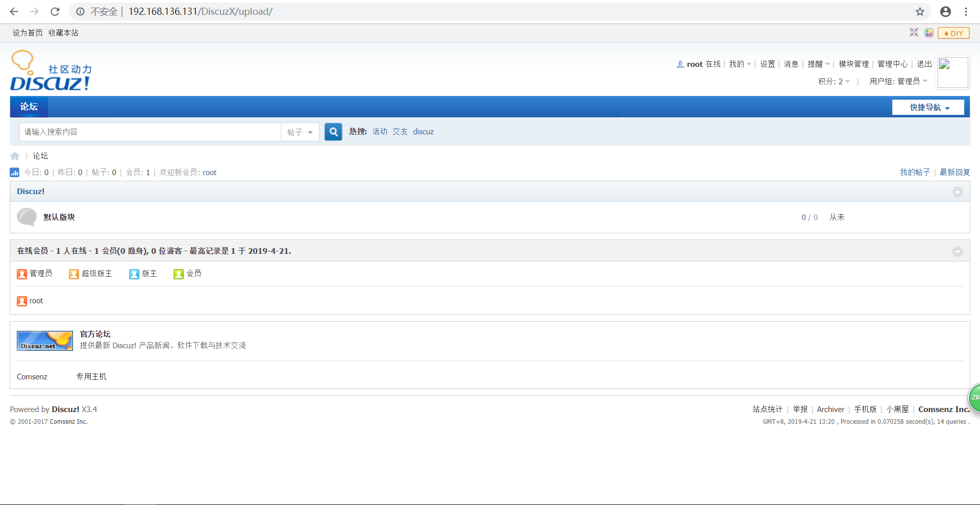This screenshot has height=505, width=980.
Task: Open the 默认版块 forum link
Action: point(59,217)
